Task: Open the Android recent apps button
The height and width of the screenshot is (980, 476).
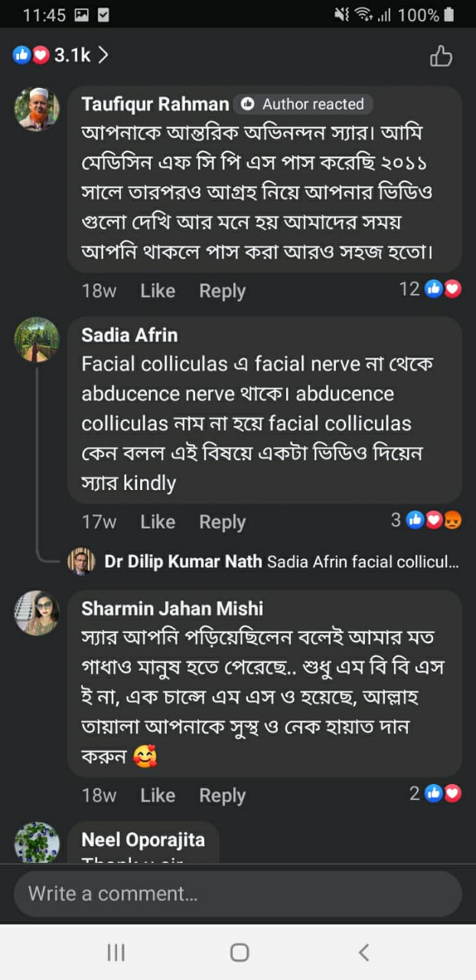Action: 116,952
